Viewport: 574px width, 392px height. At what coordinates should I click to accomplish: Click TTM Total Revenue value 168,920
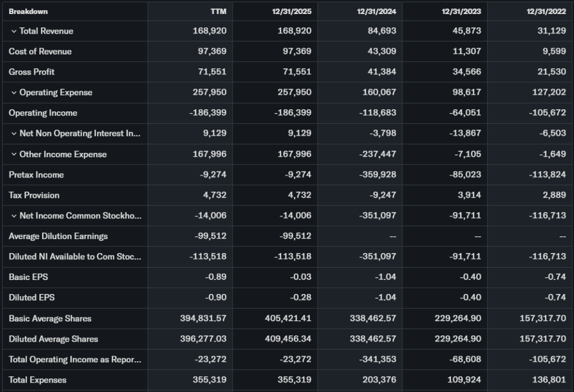tap(210, 31)
